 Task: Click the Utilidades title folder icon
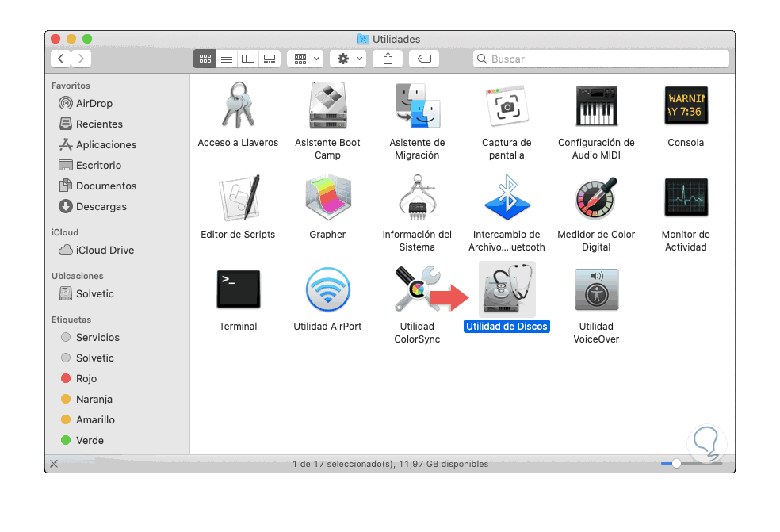(x=363, y=39)
